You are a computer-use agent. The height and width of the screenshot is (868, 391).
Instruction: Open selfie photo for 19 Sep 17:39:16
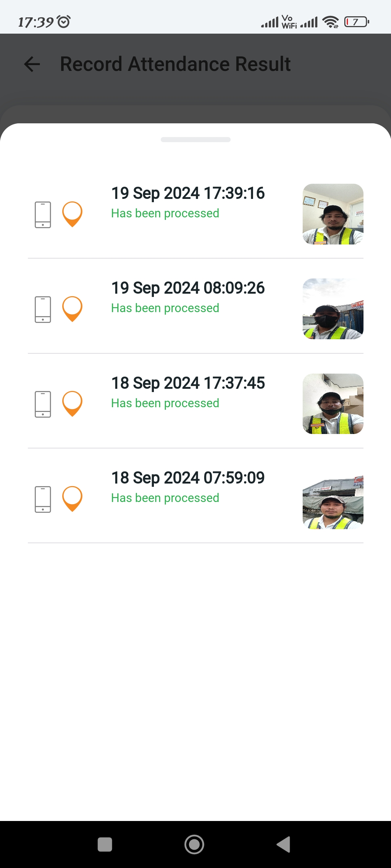(333, 214)
